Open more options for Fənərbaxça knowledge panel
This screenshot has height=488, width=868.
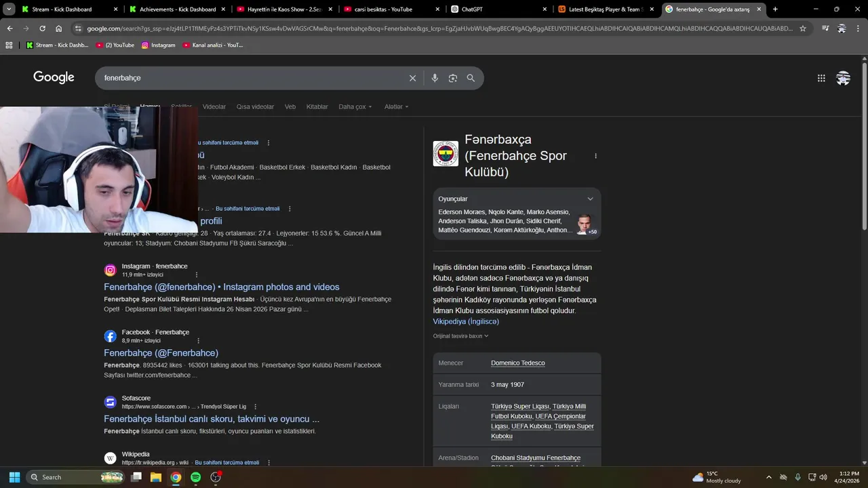click(595, 156)
